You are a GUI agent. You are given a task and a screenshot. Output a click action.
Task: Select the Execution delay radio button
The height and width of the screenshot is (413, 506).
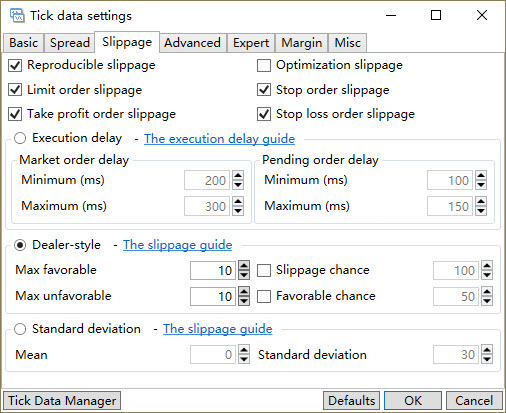[20, 138]
